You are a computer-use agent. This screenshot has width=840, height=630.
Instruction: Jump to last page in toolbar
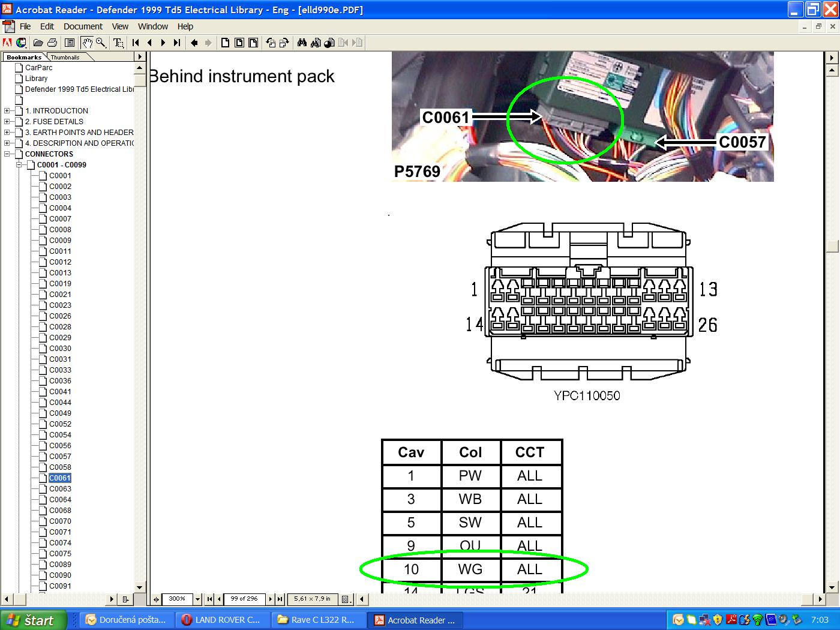pos(176,43)
